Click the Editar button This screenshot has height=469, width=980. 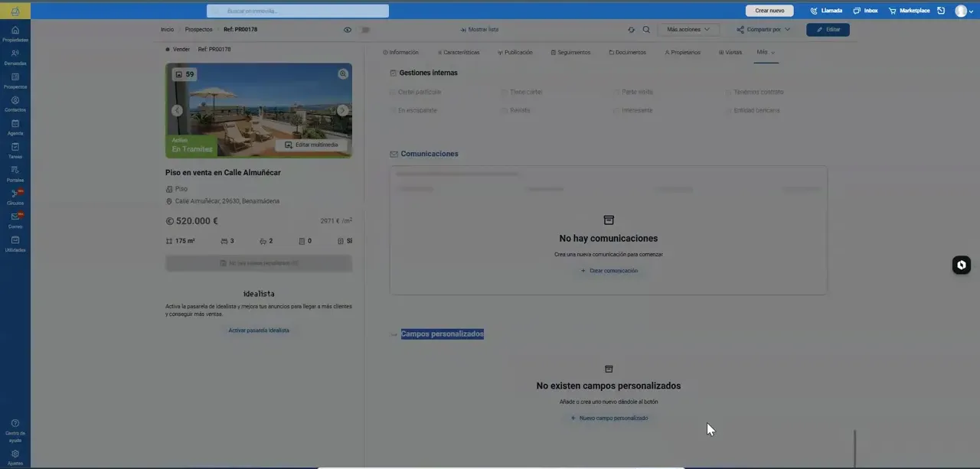click(x=828, y=30)
